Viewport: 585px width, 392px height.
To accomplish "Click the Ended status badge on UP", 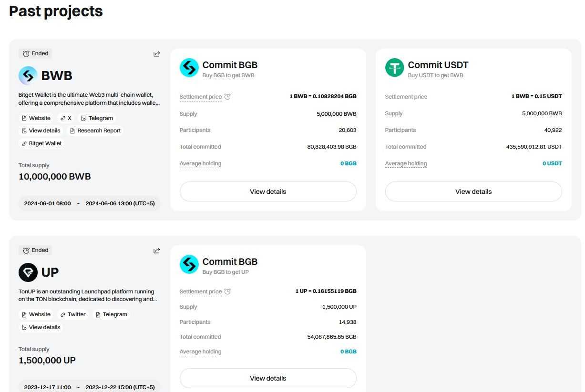I will [35, 250].
